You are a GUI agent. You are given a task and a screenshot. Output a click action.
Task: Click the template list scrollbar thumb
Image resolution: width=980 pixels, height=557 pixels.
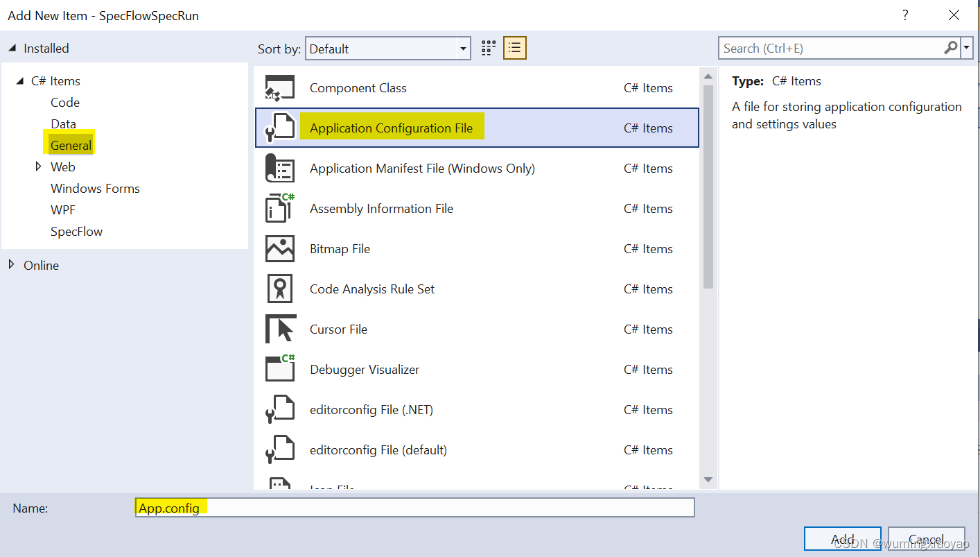coord(708,186)
